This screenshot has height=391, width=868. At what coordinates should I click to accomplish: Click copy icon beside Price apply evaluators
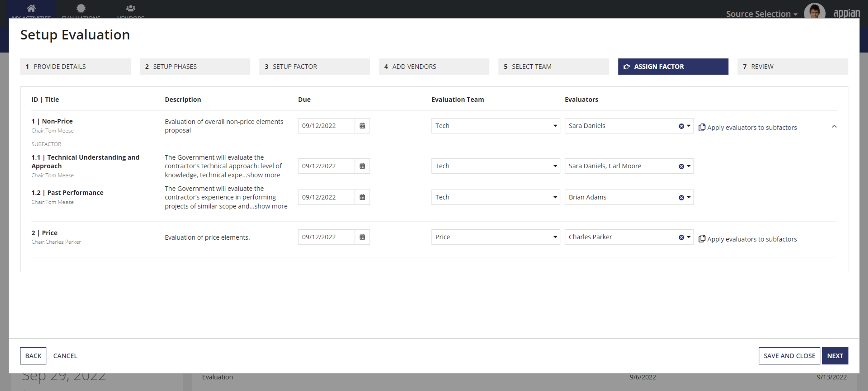pos(702,239)
